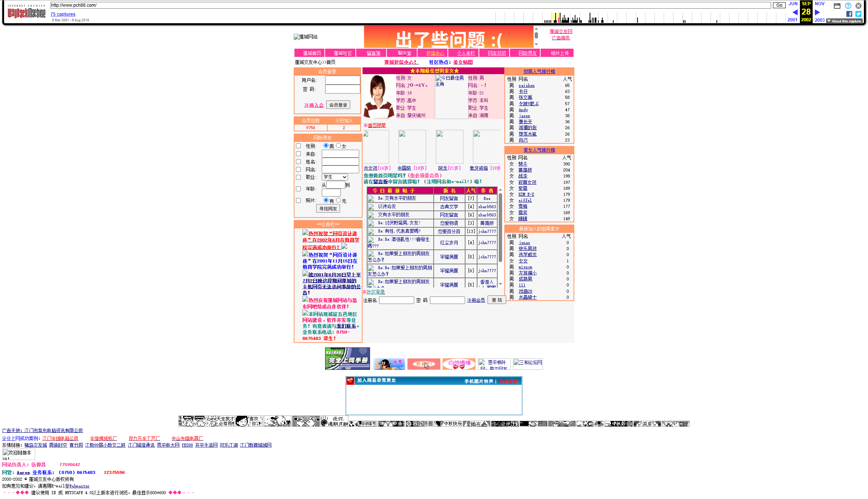Screen dimensions: 868x499
Task: Open the 美女贴图 hot topic link
Action: 463,62
